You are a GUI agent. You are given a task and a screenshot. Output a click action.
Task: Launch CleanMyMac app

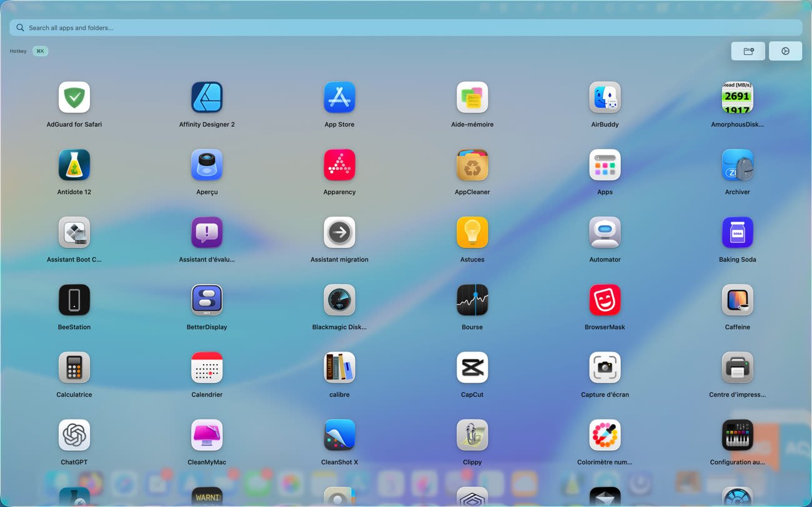point(207,435)
